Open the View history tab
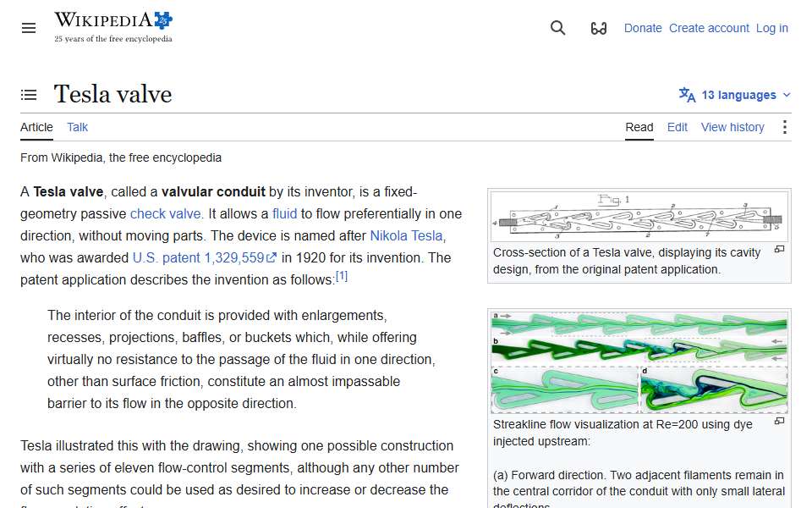 point(732,127)
